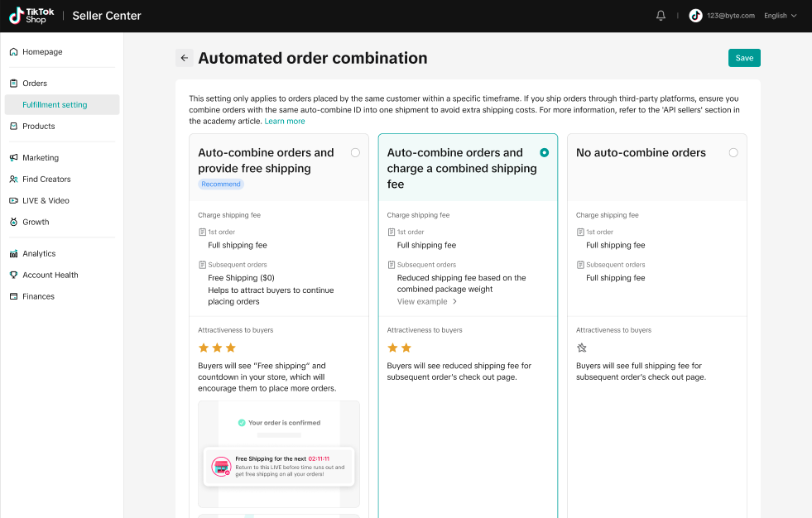Open Fulfillment setting in sidebar
The image size is (812, 518).
pyautogui.click(x=55, y=105)
